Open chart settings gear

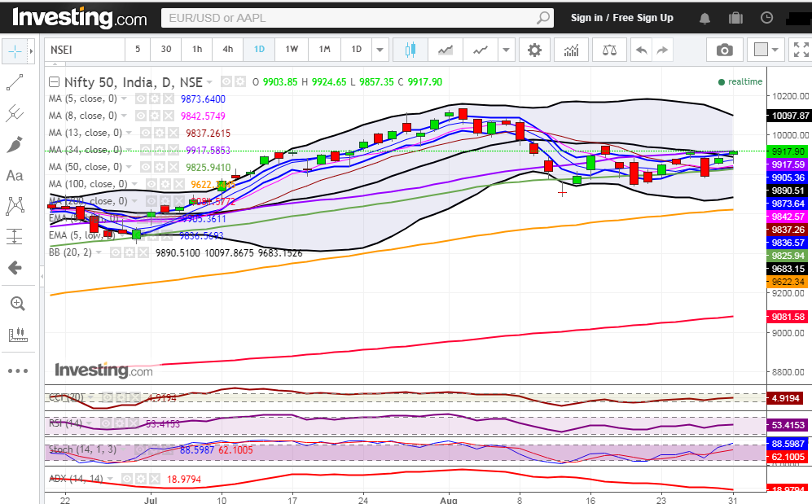click(x=534, y=50)
